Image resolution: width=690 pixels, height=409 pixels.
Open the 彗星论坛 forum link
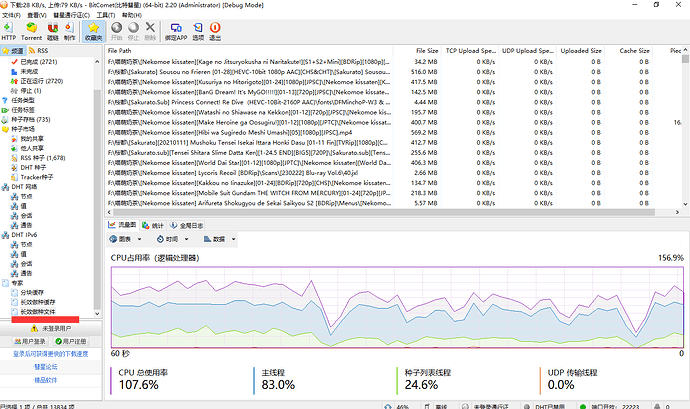46,367
